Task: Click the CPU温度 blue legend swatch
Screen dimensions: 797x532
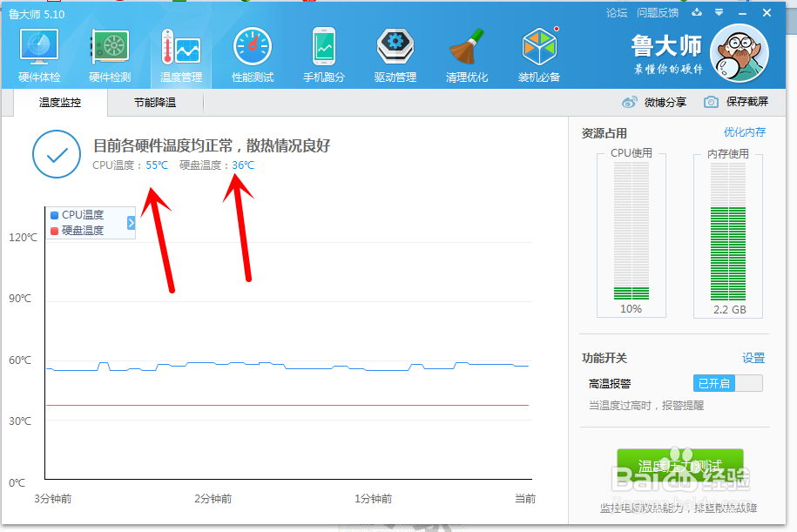Action: pos(54,215)
